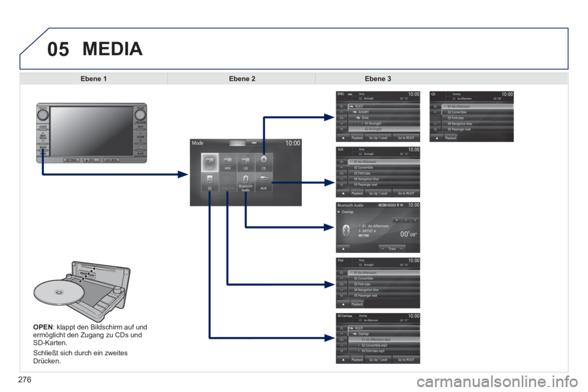Select 03 First-class in AUX screen
This screenshot has height=392, width=588.
click(384, 173)
